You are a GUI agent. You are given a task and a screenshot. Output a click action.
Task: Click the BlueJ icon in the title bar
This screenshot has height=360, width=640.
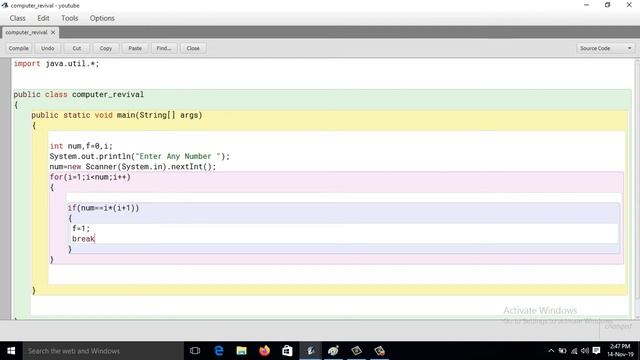(x=5, y=5)
